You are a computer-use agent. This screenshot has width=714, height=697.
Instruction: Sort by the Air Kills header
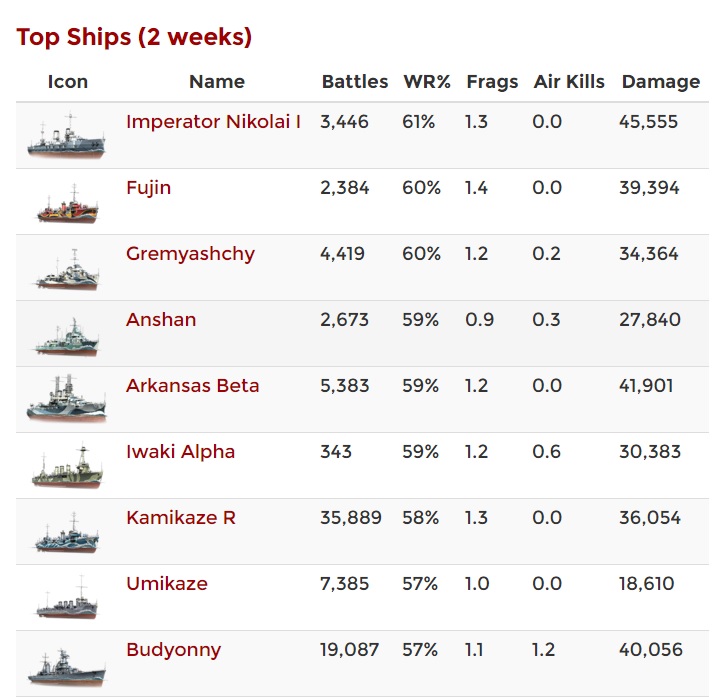(569, 82)
